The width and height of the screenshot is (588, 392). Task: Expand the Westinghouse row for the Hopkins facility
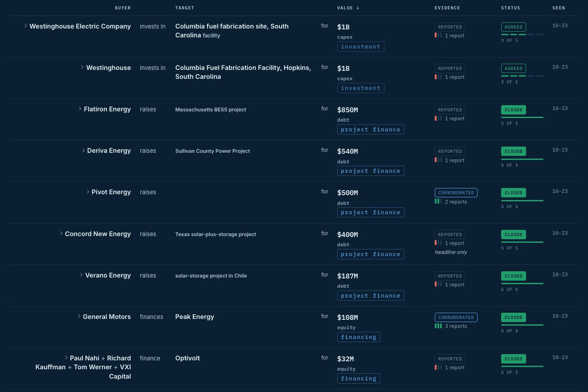click(82, 68)
